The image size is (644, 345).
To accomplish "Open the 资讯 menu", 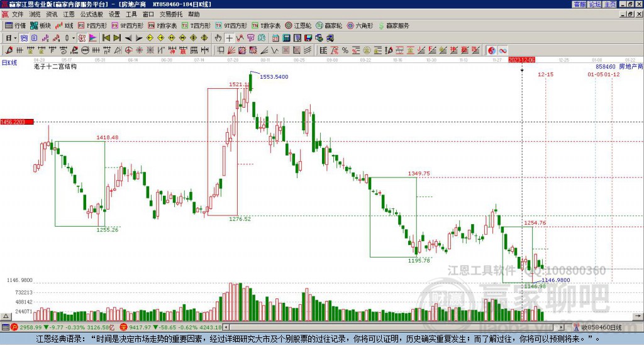I will click(x=52, y=14).
